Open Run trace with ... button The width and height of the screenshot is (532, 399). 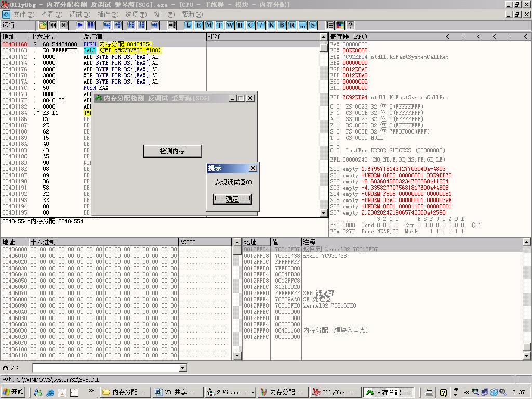click(303, 25)
